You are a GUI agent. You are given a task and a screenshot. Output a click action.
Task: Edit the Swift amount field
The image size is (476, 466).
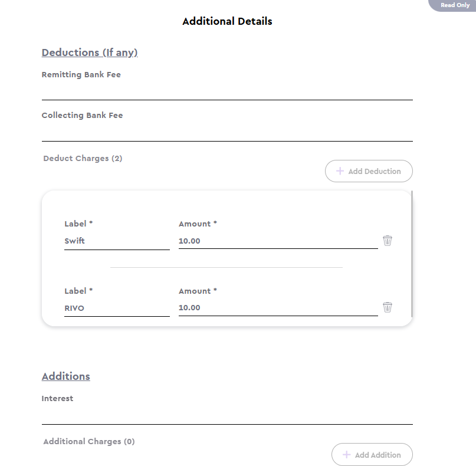[x=278, y=241]
